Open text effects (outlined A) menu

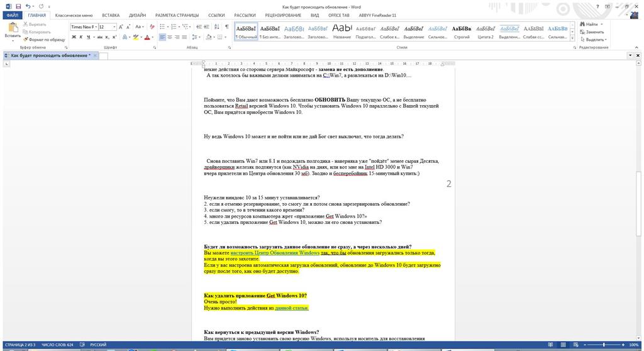[x=125, y=37]
